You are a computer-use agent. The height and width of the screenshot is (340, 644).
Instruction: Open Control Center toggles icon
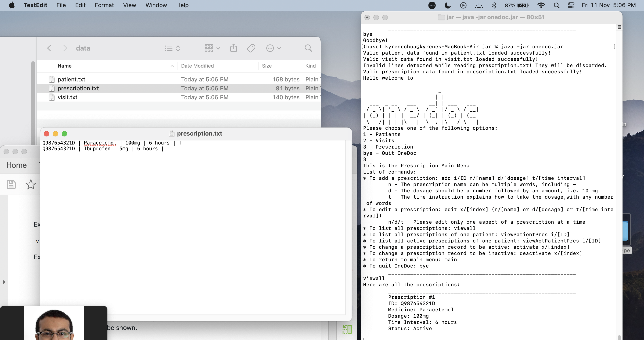click(x=571, y=5)
